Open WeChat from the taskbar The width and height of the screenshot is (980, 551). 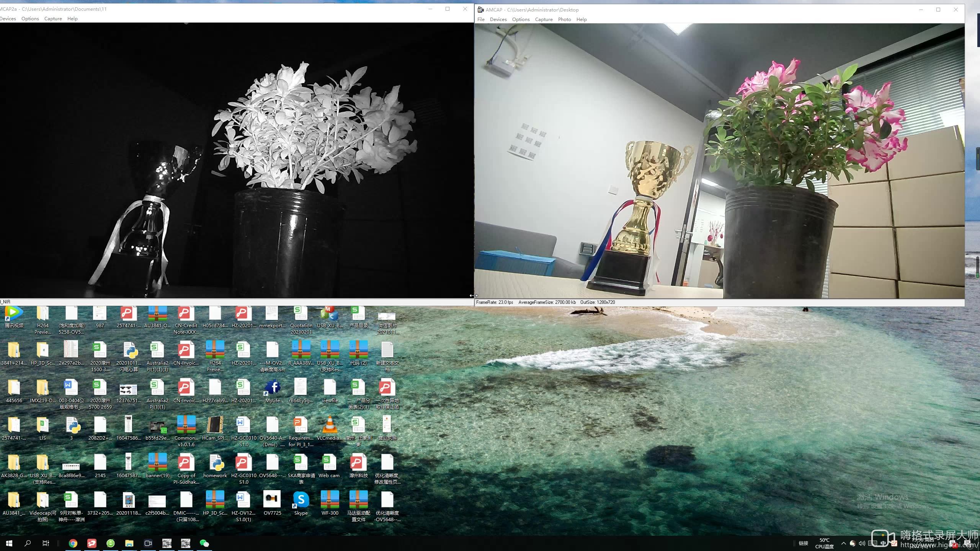pos(204,543)
